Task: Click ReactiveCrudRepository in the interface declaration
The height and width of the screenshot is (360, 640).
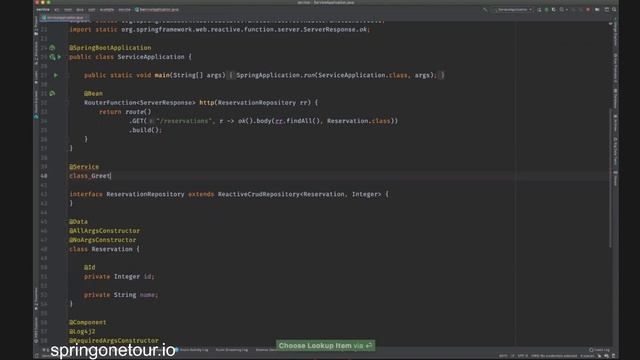Action: (258, 194)
